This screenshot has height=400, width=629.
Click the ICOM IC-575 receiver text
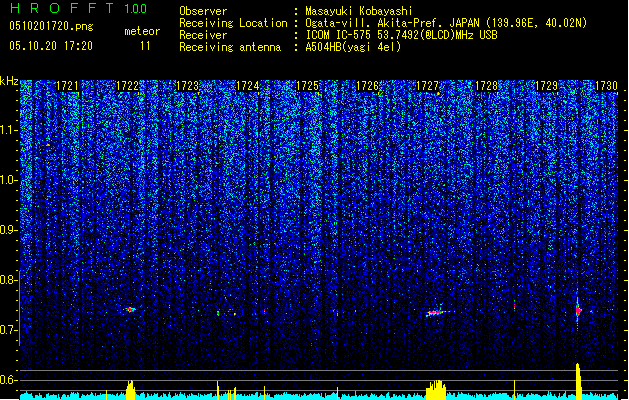click(402, 35)
